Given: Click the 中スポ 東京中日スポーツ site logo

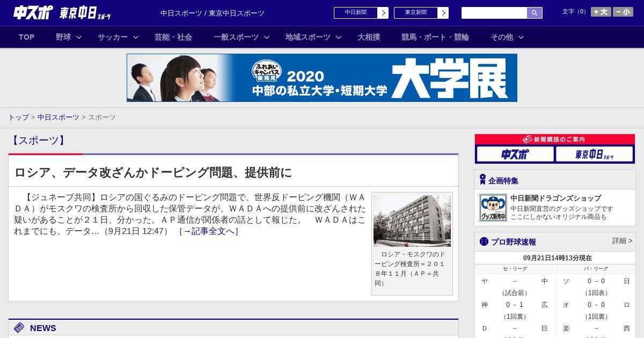Looking at the screenshot, I should point(62,12).
